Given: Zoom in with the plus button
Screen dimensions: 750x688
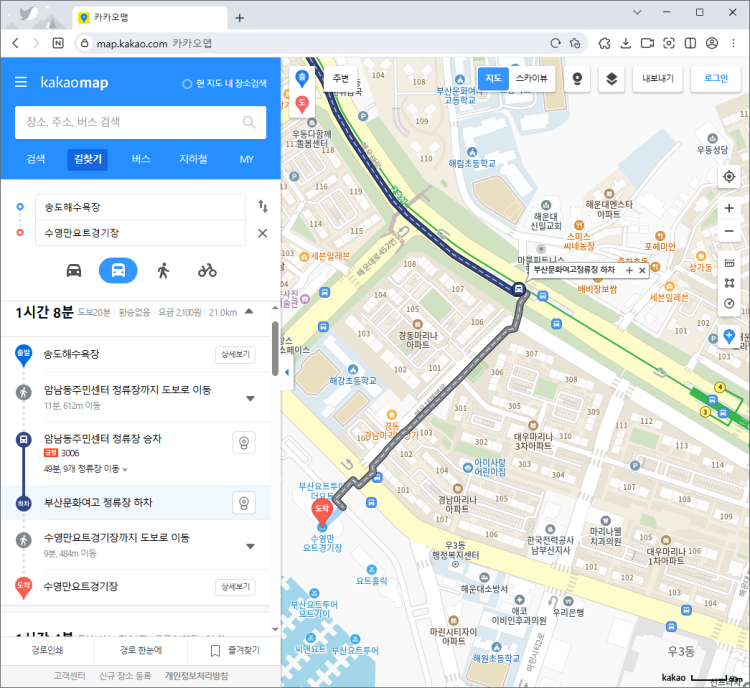Looking at the screenshot, I should click(729, 206).
